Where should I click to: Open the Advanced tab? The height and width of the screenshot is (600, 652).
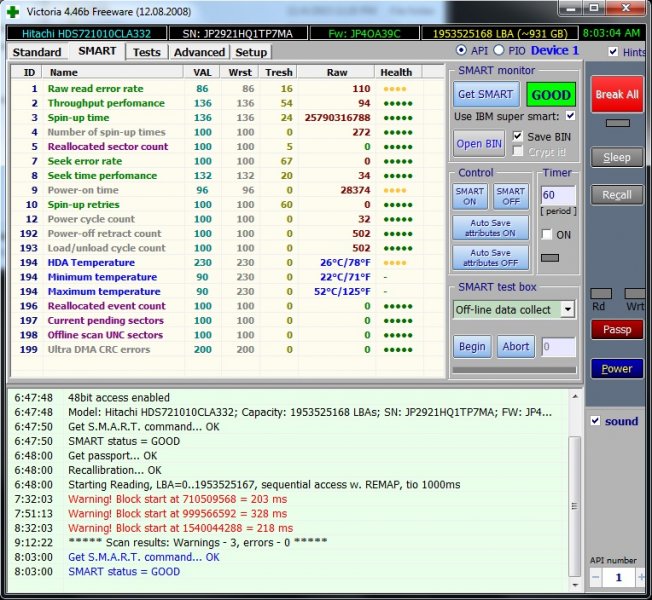click(199, 52)
